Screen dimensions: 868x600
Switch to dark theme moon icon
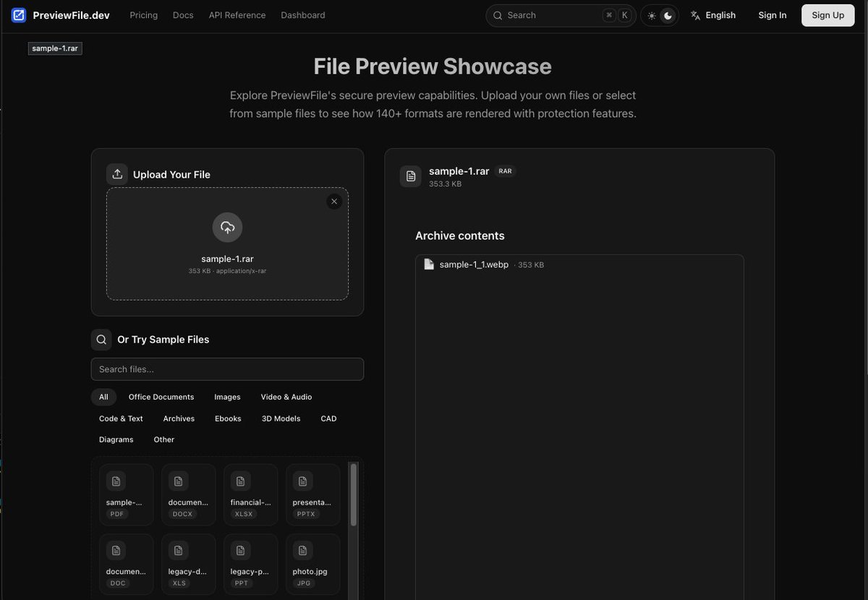pos(668,15)
